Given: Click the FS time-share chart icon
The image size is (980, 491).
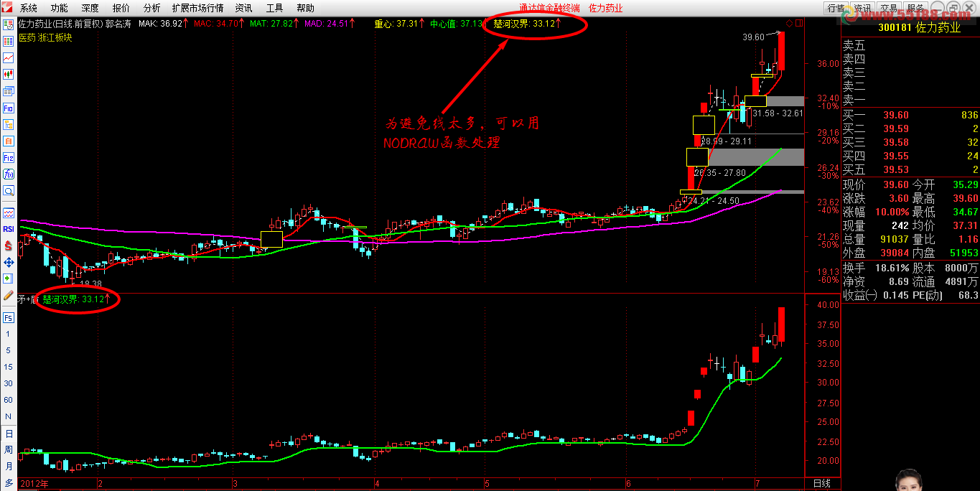Looking at the screenshot, I should point(9,317).
